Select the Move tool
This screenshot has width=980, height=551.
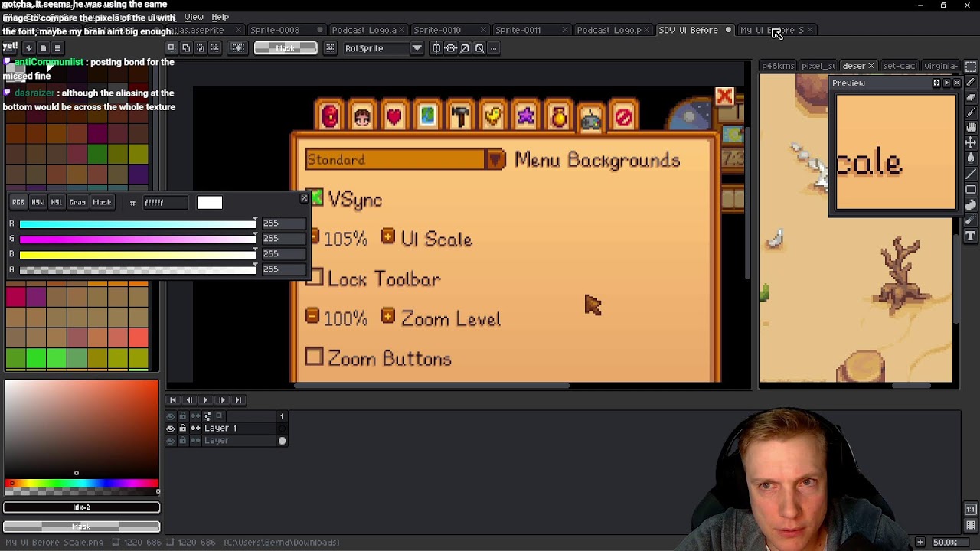coord(971,143)
